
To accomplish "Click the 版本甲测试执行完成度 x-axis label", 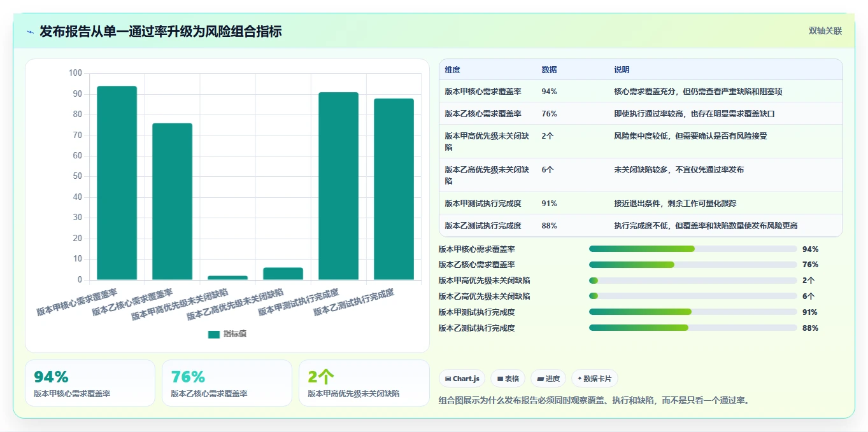I will [298, 302].
